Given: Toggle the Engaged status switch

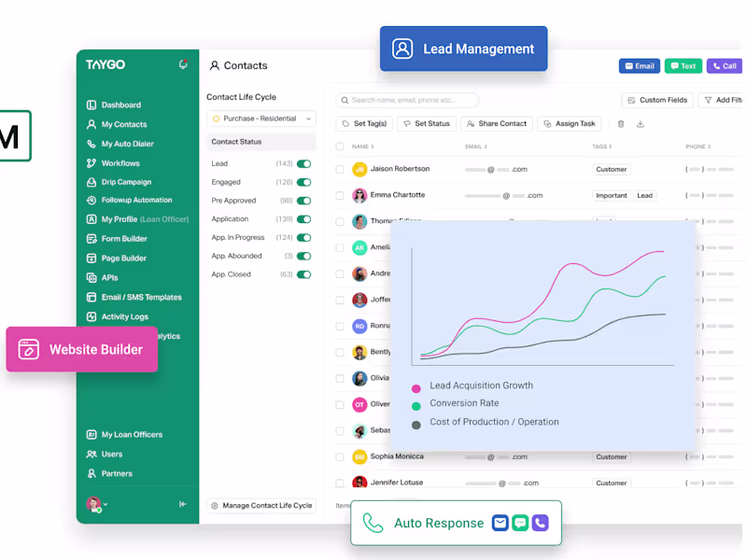Looking at the screenshot, I should click(x=304, y=182).
